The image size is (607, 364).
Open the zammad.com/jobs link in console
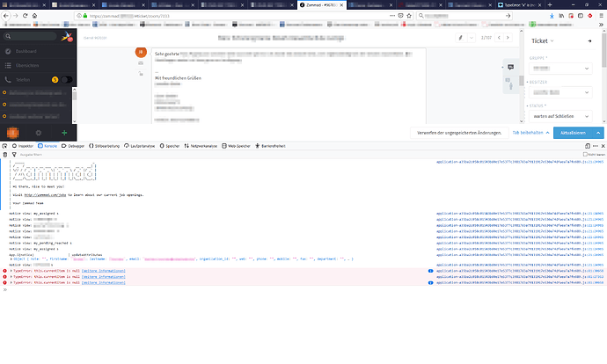[x=45, y=195]
